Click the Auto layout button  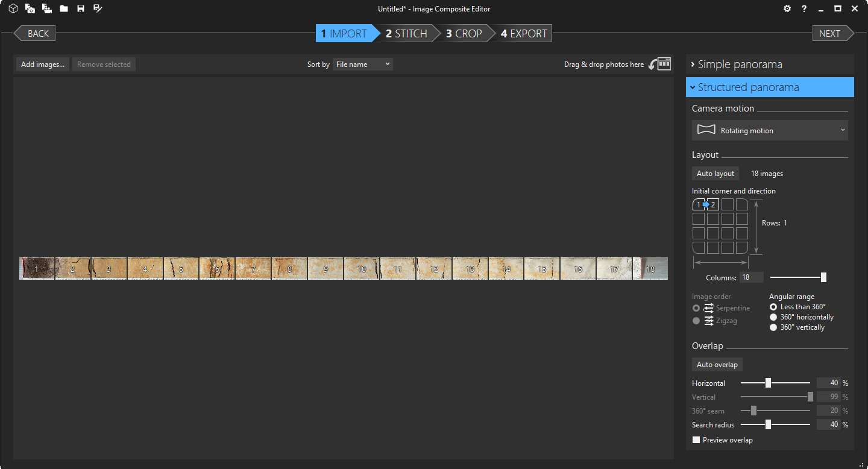click(715, 174)
